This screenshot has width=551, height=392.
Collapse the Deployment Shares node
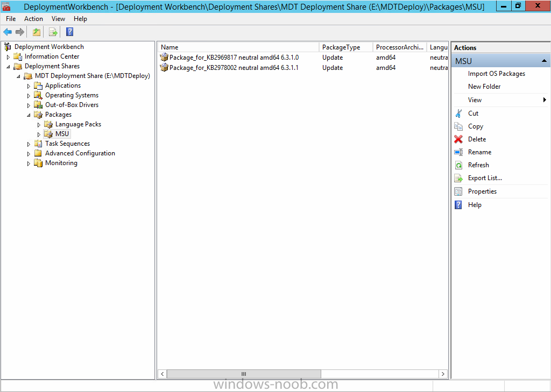[8, 66]
